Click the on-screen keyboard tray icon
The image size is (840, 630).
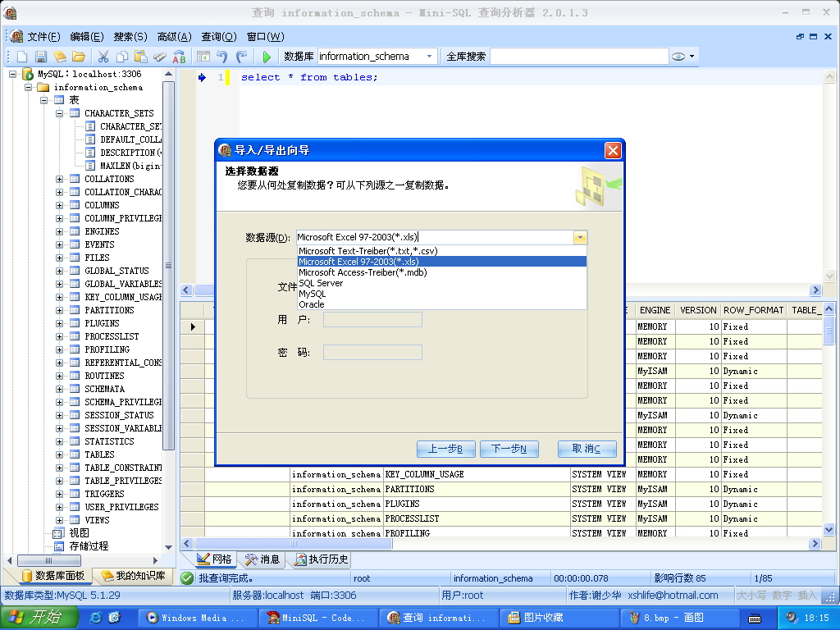(755, 619)
